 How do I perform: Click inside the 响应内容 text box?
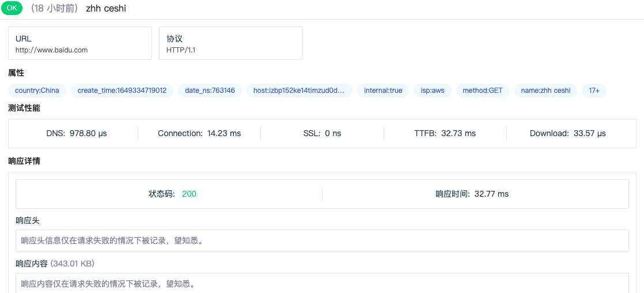tap(321, 283)
